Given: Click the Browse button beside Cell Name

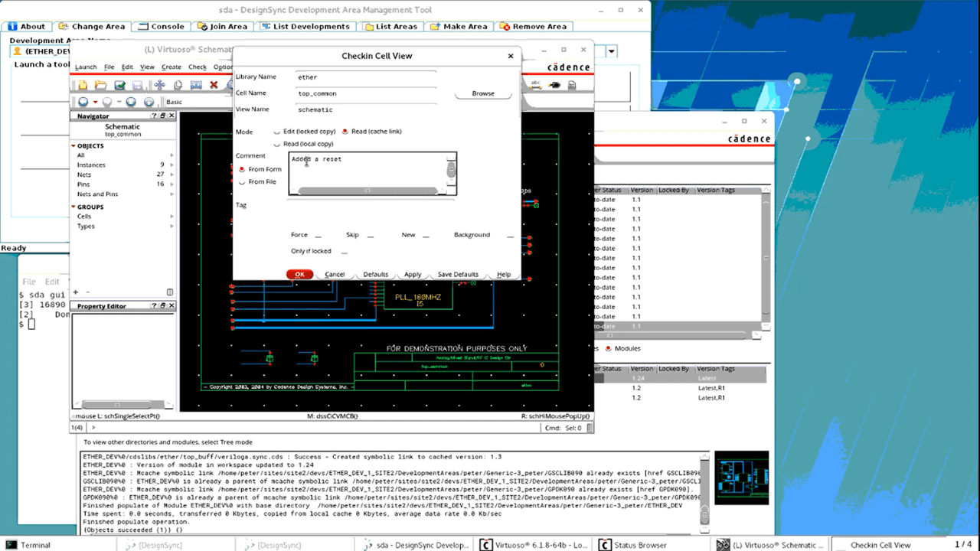Looking at the screenshot, I should [x=482, y=93].
